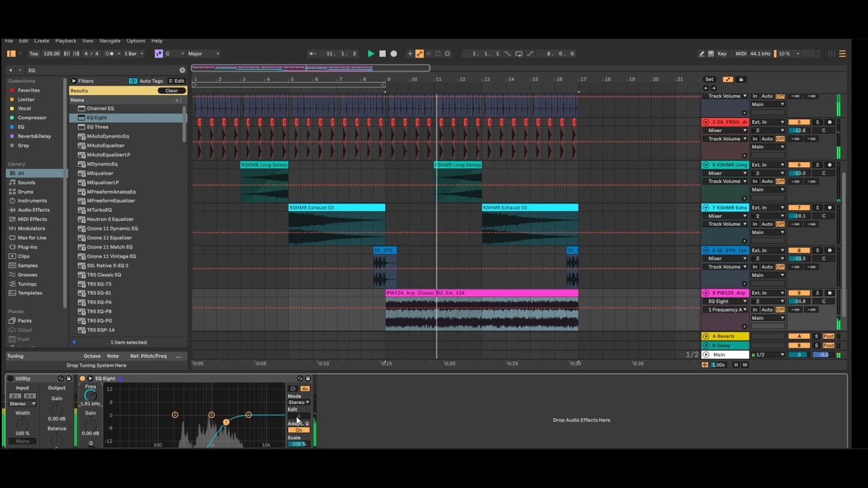Toggle the Metronome icon

click(110, 54)
